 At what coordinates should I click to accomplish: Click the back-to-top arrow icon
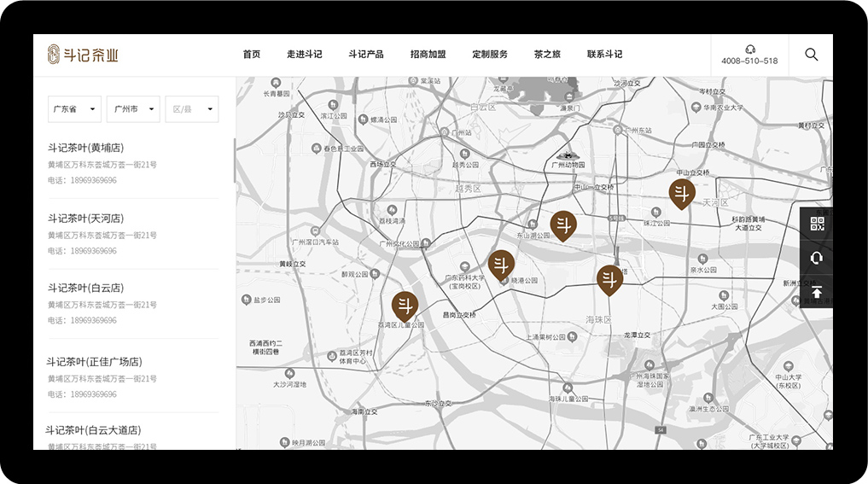[x=817, y=292]
